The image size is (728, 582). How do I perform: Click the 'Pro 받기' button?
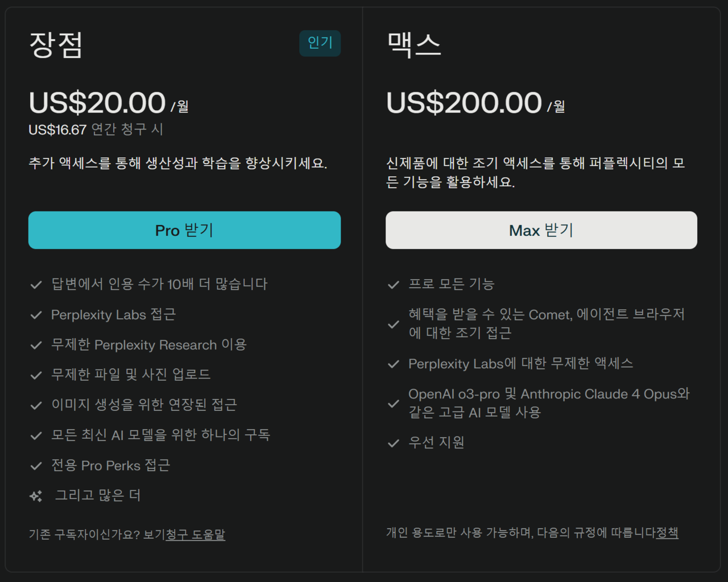click(184, 230)
